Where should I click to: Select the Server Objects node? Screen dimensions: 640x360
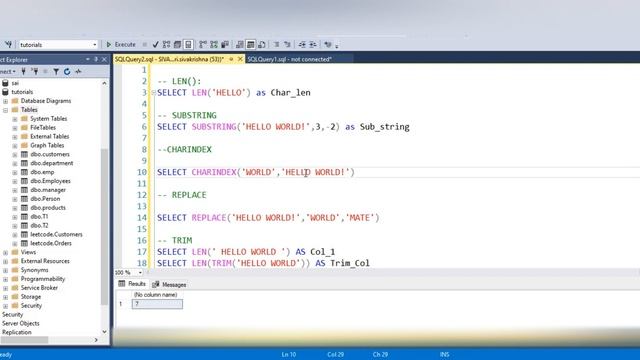[20, 323]
